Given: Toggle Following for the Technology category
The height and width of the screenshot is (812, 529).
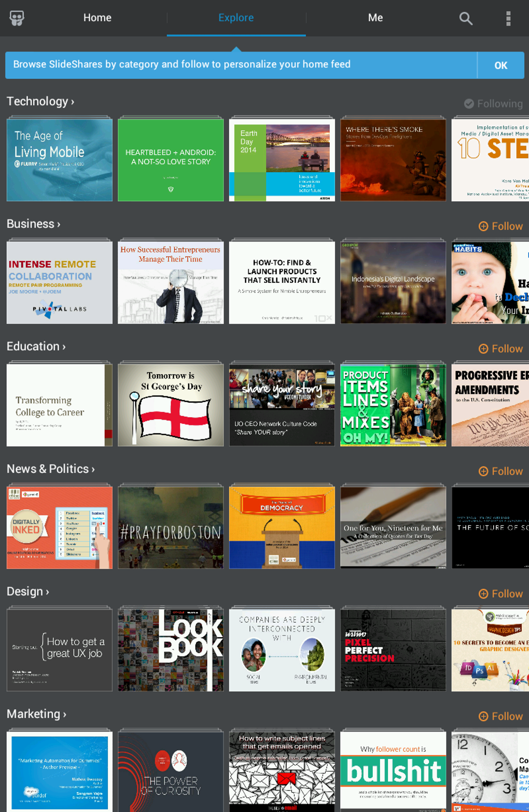Looking at the screenshot, I should (x=493, y=104).
